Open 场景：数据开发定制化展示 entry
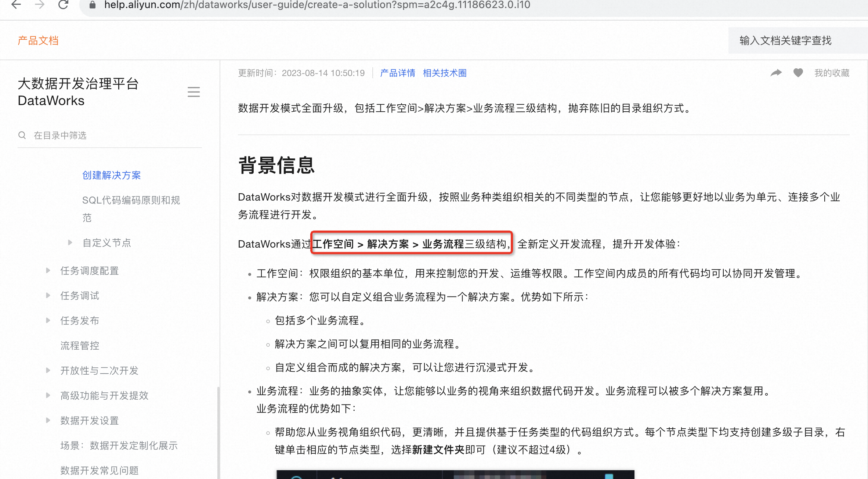The height and width of the screenshot is (479, 868). (x=119, y=446)
